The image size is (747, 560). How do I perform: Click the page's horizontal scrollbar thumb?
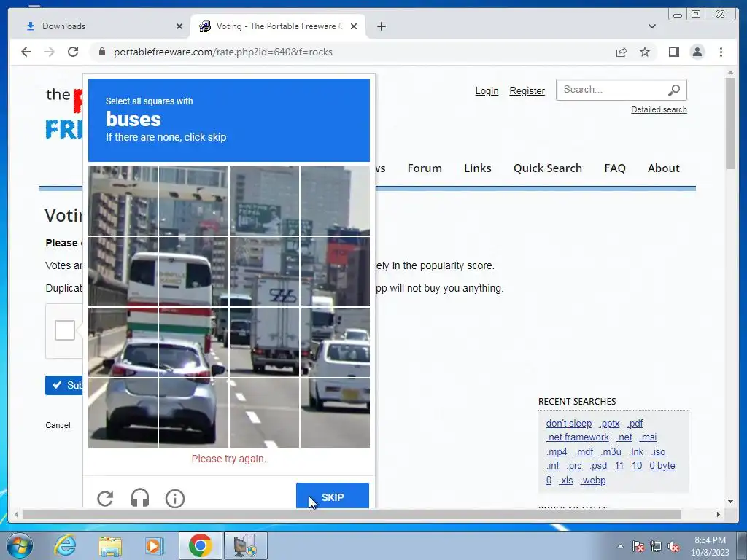coord(352,514)
